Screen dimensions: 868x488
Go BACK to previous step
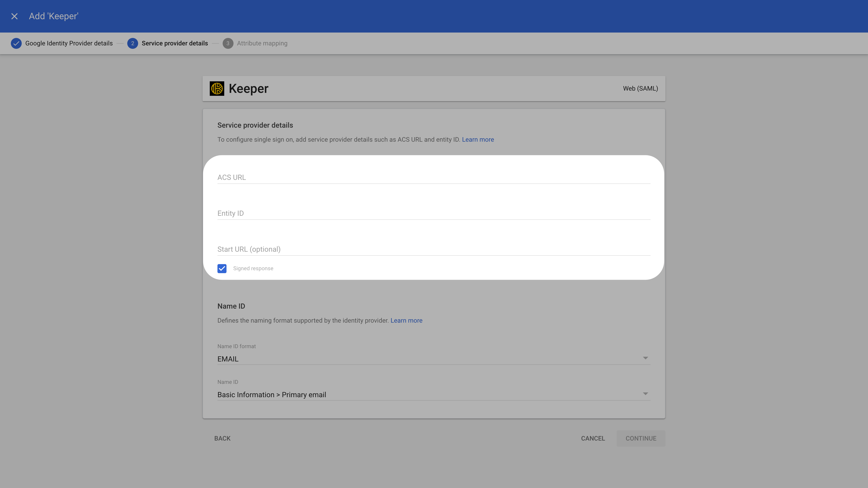click(x=222, y=439)
